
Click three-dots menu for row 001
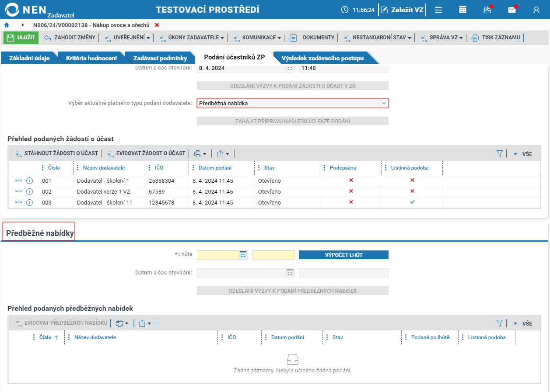(18, 180)
